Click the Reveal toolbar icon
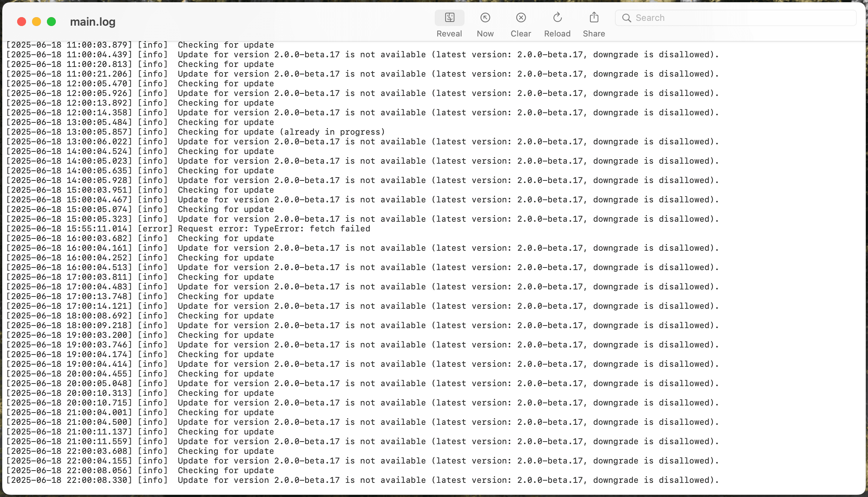The width and height of the screenshot is (868, 497). click(x=449, y=17)
